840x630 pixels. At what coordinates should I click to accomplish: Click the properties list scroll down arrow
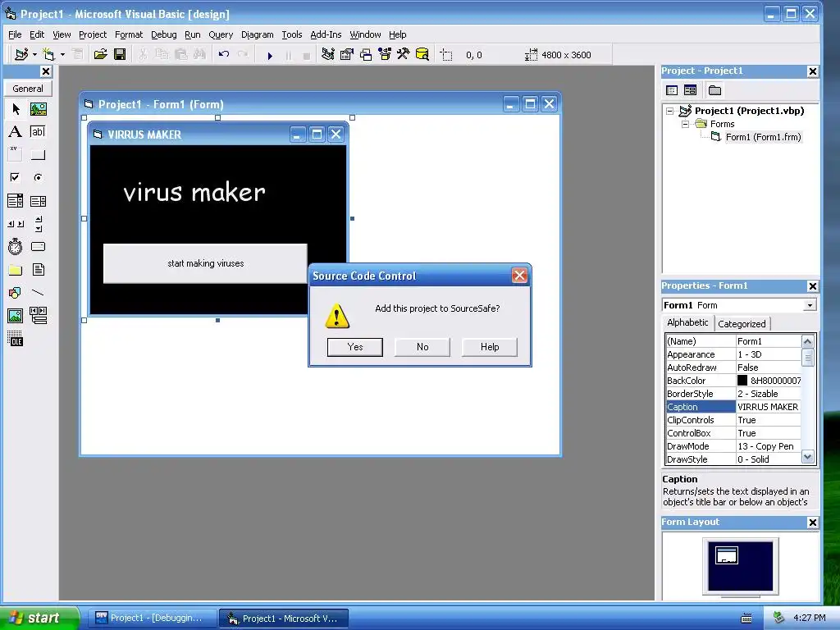[808, 457]
